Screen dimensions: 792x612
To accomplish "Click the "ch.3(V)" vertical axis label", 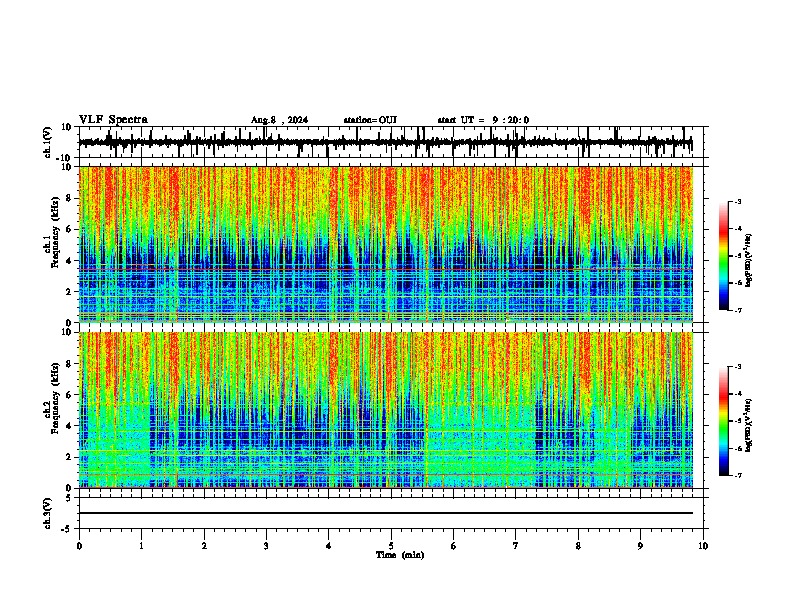I will tap(48, 514).
